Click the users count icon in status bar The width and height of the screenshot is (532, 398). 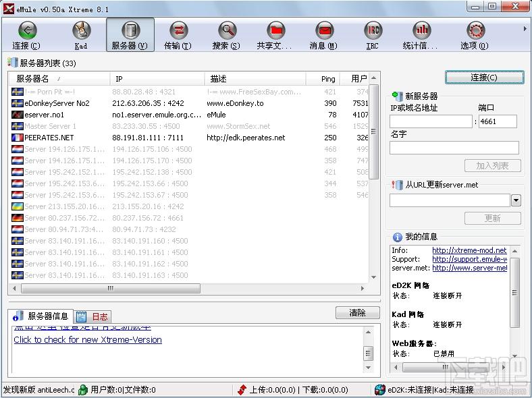pyautogui.click(x=83, y=390)
